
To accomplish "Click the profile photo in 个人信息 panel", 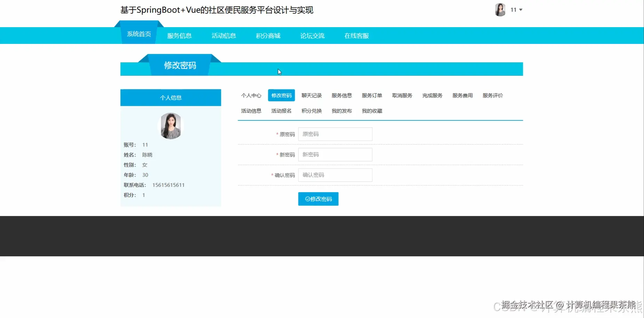I will [170, 126].
